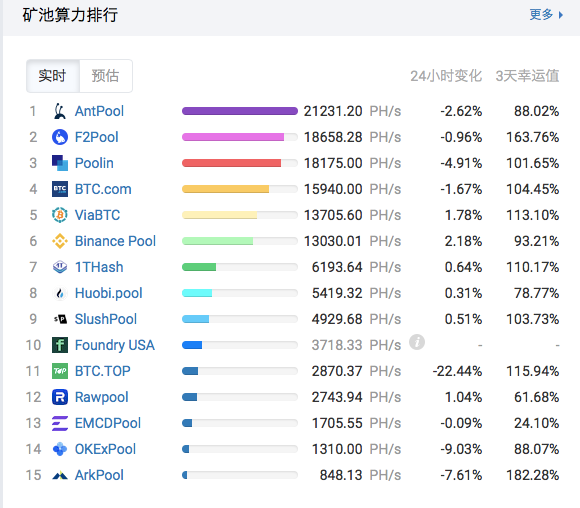
Task: Click ArkPool's 182.28% luck value
Action: (533, 475)
